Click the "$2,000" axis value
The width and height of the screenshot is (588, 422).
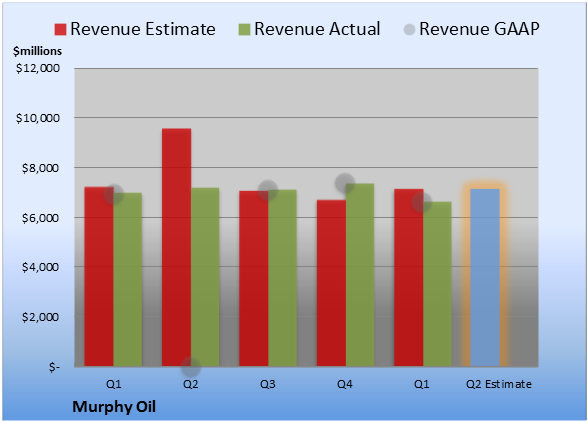40,317
